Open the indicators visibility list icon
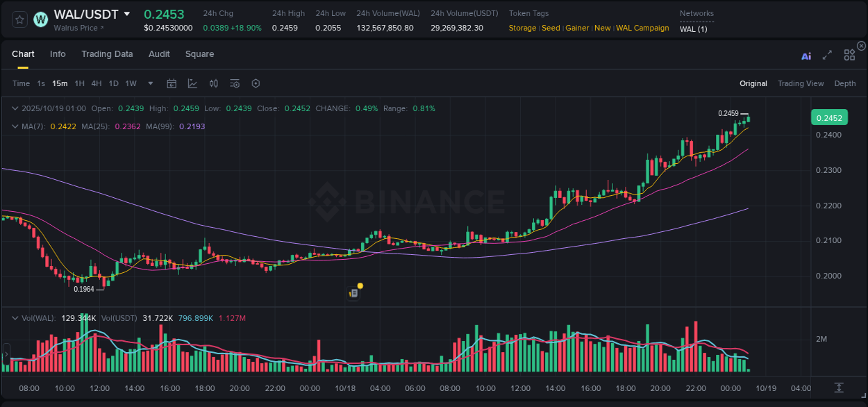This screenshot has width=868, height=407. pos(235,83)
